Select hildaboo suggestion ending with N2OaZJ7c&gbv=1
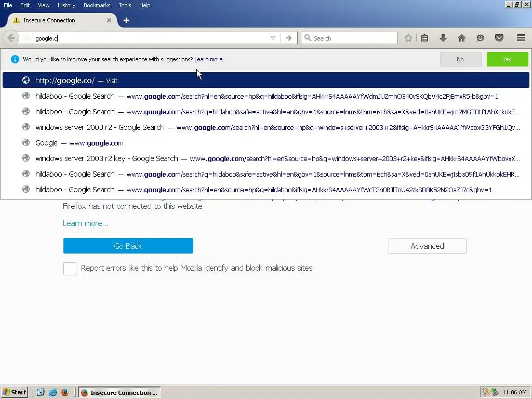The height and width of the screenshot is (399, 532). 266,190
